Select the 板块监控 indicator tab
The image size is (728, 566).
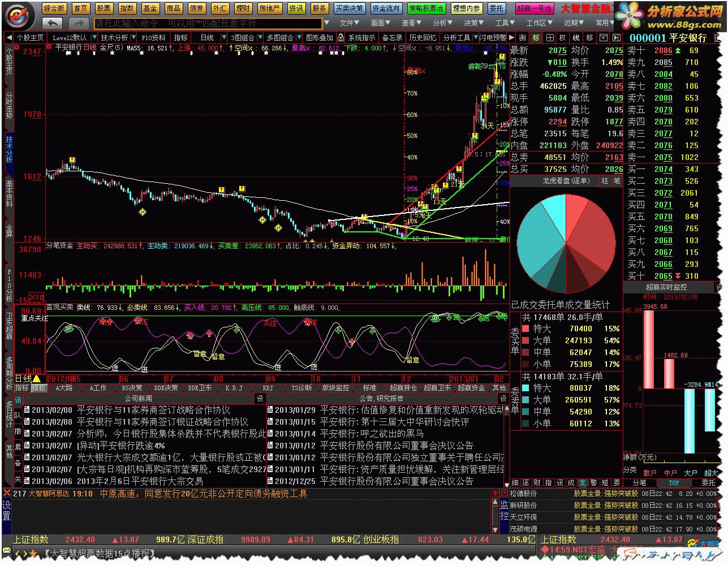click(335, 388)
